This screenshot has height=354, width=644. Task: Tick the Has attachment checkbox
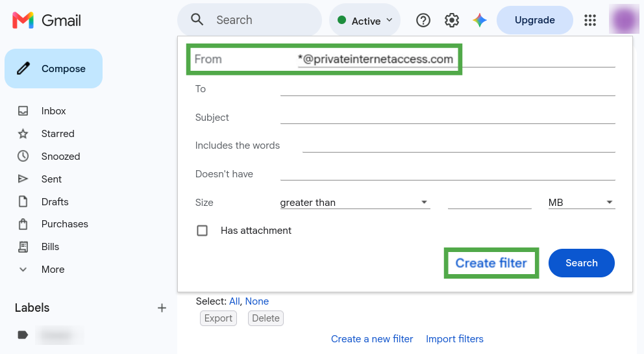coord(202,231)
